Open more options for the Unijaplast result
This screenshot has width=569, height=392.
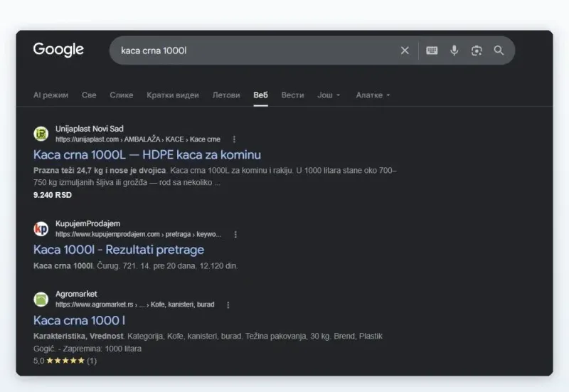234,139
